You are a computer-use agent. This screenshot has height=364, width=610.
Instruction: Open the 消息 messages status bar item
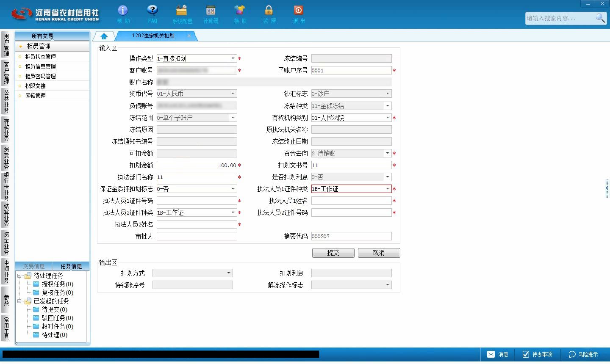[498, 354]
